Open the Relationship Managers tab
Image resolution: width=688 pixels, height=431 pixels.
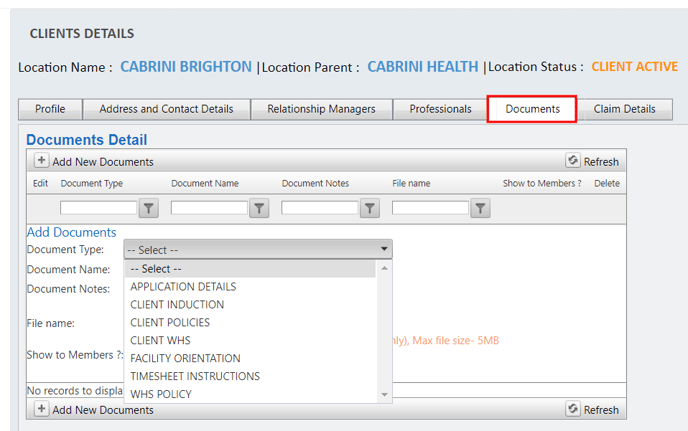click(321, 109)
